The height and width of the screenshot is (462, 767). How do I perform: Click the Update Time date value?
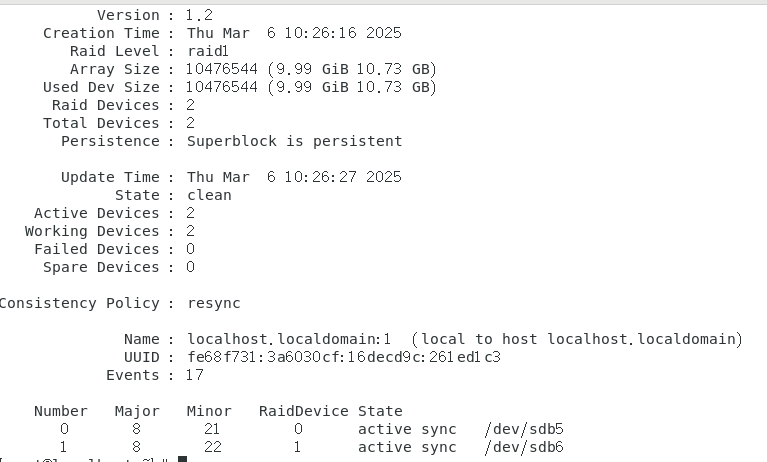click(294, 177)
